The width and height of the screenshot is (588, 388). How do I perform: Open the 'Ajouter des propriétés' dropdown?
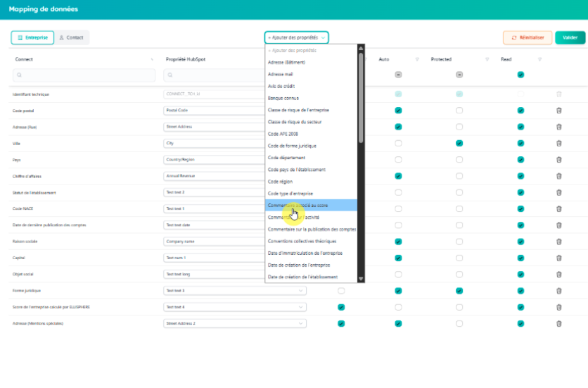(296, 37)
